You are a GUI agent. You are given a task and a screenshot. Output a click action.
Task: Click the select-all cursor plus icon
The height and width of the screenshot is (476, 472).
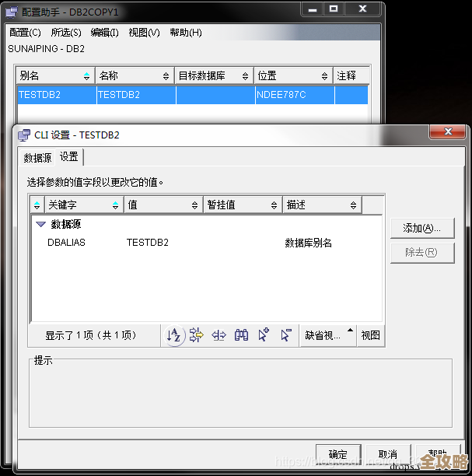pos(264,335)
